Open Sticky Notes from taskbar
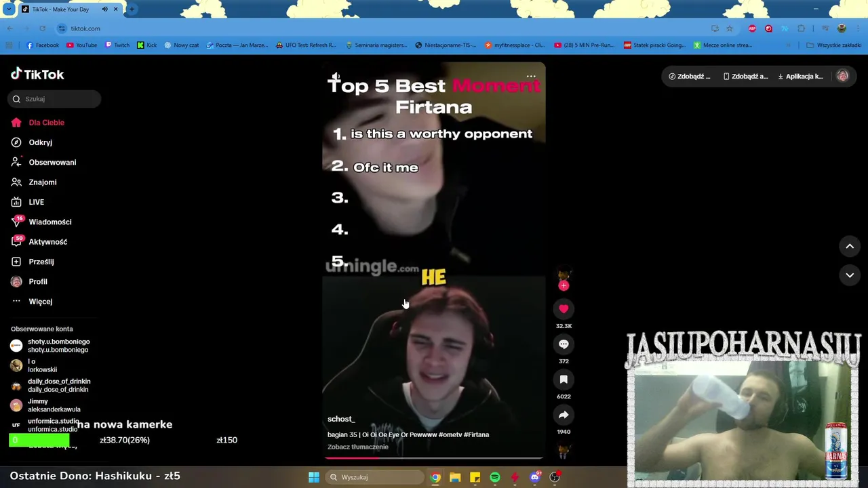Screen dimensions: 868x488 tap(475, 477)
